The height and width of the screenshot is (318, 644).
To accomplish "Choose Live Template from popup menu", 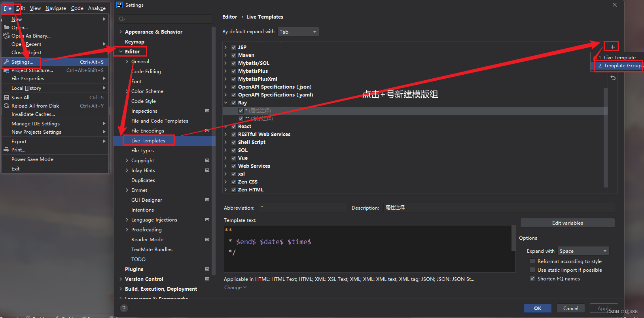I will (617, 57).
